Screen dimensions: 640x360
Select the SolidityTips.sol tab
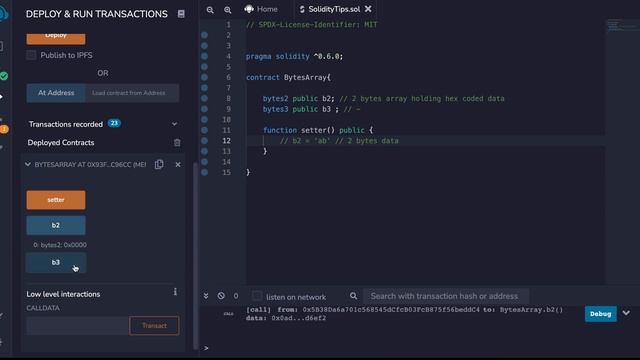click(333, 9)
